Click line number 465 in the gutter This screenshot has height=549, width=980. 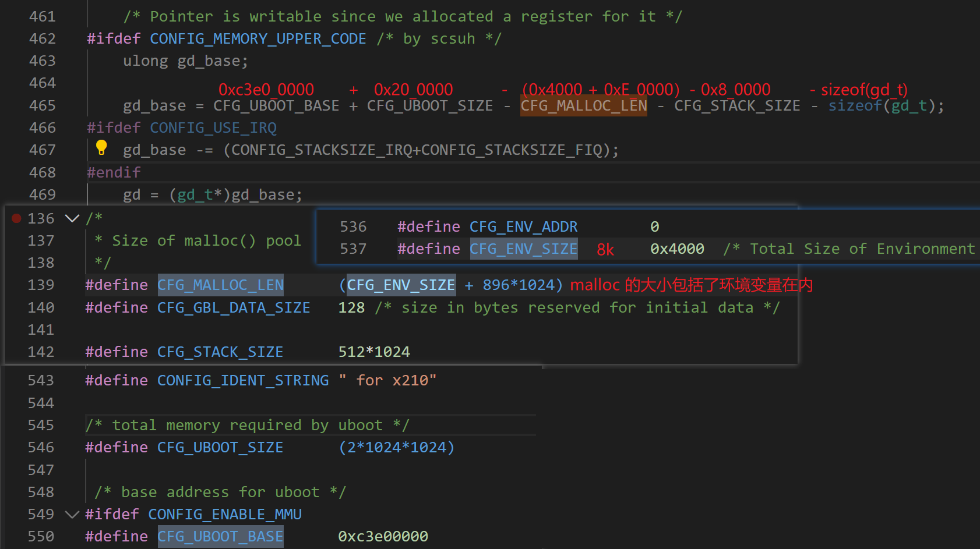pos(43,105)
